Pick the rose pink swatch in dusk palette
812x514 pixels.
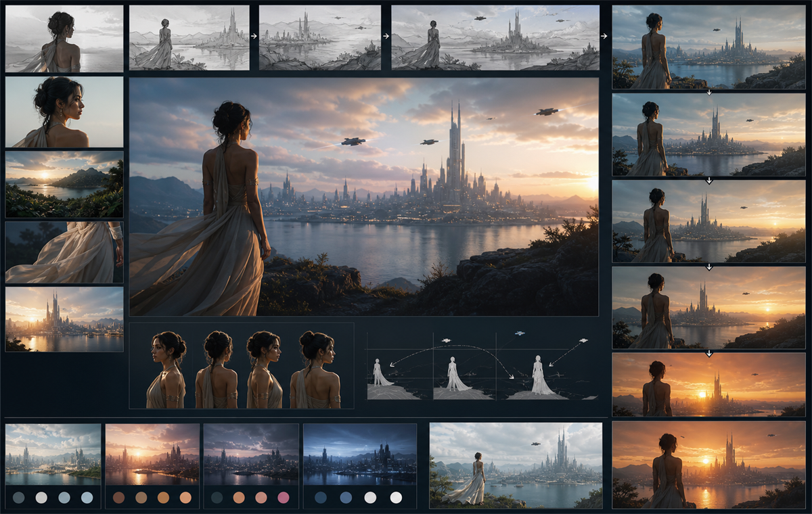coord(284,497)
